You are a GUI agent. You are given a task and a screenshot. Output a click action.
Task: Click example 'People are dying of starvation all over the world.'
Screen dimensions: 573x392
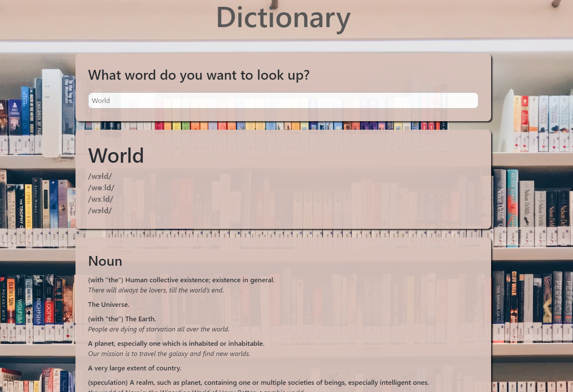(159, 329)
